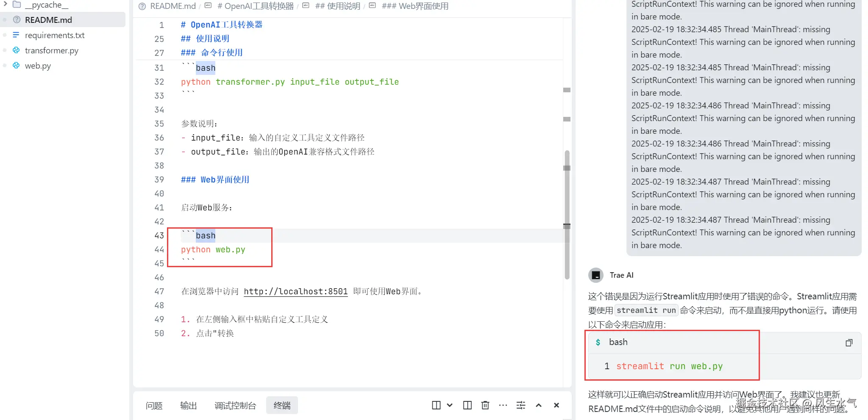Click the Python icon beside transformer.py
Viewport: 868px width, 420px height.
[x=16, y=50]
